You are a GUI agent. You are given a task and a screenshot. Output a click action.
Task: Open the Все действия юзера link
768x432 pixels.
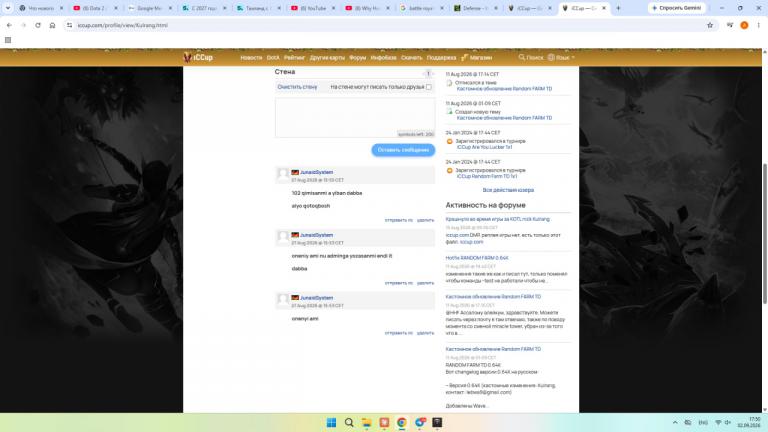508,190
